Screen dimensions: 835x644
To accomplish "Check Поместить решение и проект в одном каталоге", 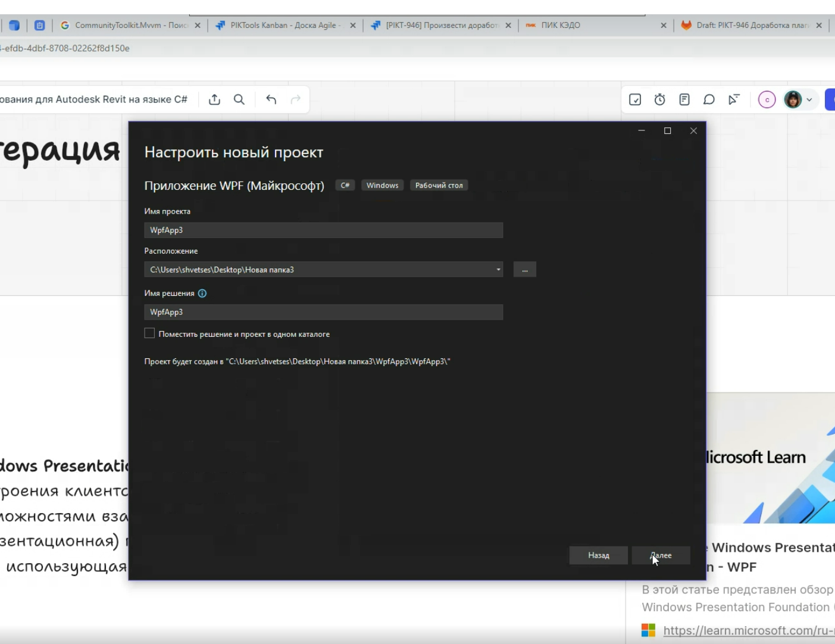I will 149,333.
